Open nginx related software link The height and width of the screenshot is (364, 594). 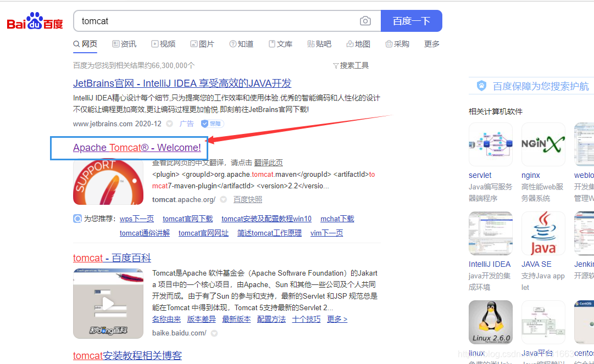[x=531, y=175]
